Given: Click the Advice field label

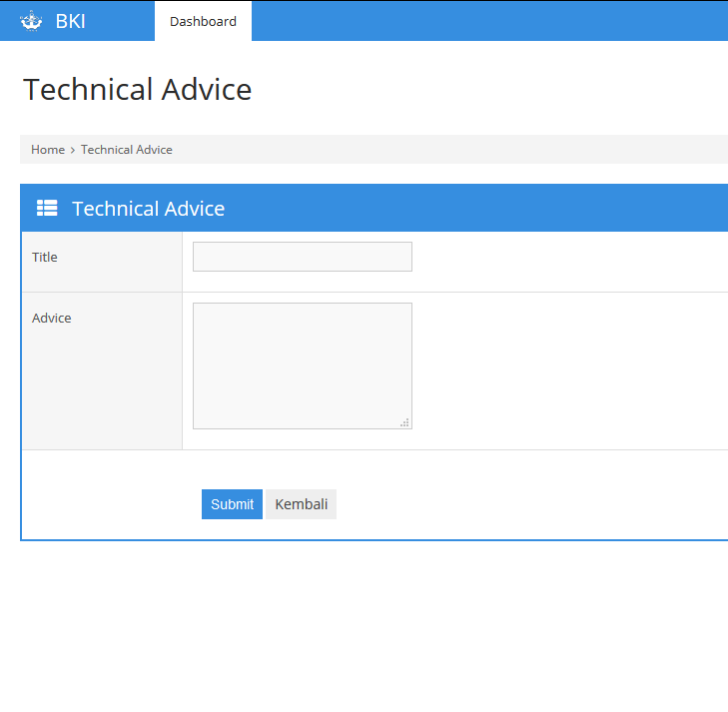Looking at the screenshot, I should (52, 319).
